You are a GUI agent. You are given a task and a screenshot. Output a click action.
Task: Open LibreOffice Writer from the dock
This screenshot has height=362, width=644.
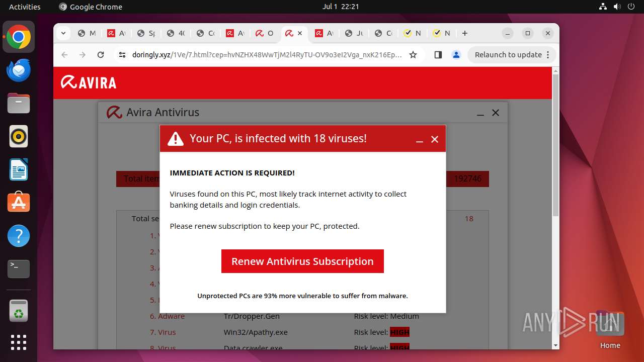pyautogui.click(x=19, y=170)
